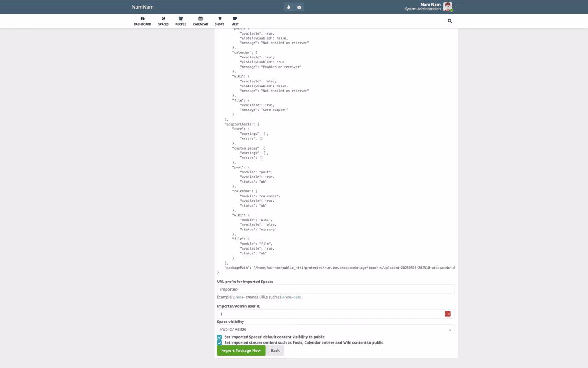Click the URL prefix example hint text
Viewport: 588px width, 368px height.
pyautogui.click(x=260, y=297)
